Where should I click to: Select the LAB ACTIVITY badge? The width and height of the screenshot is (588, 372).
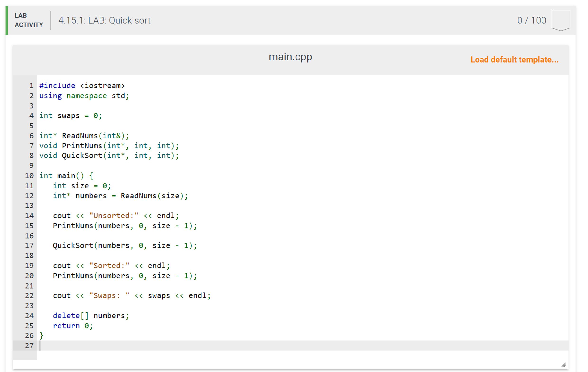point(29,20)
